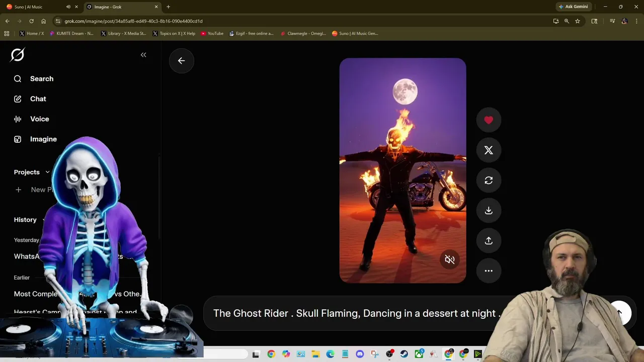
Task: Click Ask Gemini button
Action: 573,7
